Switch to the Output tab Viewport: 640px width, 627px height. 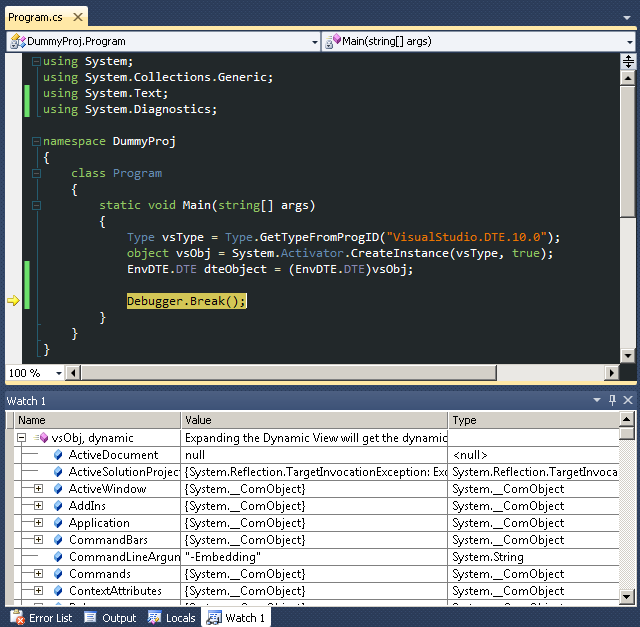(110, 618)
